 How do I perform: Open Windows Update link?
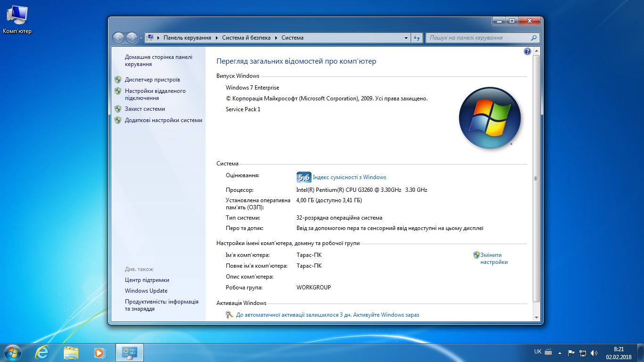coord(146,291)
